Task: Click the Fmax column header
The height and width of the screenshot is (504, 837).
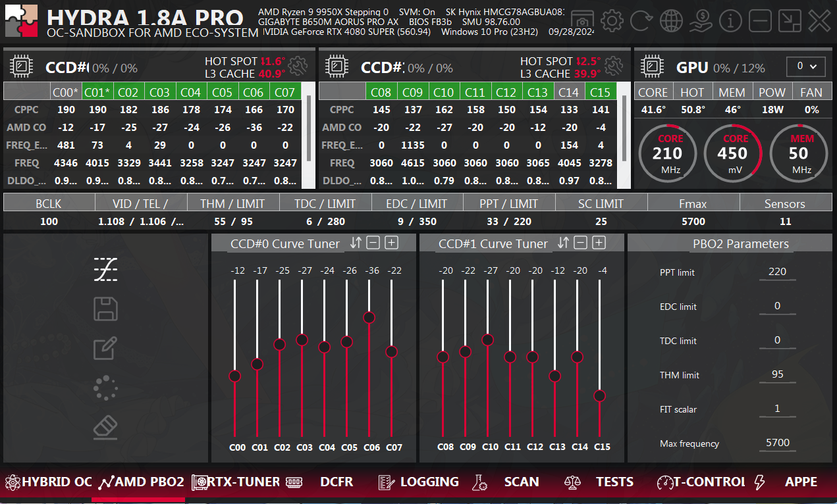Action: 693,203
